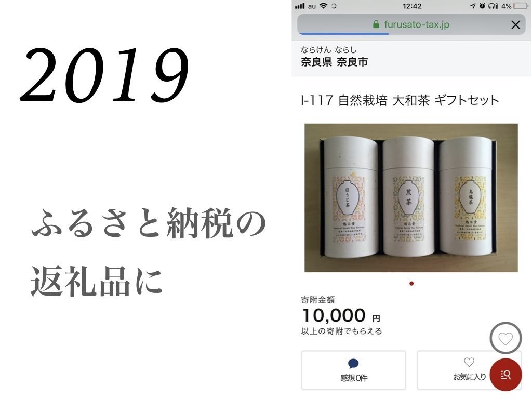
Task: Click the blue speech bubble icon
Action: pos(353,363)
